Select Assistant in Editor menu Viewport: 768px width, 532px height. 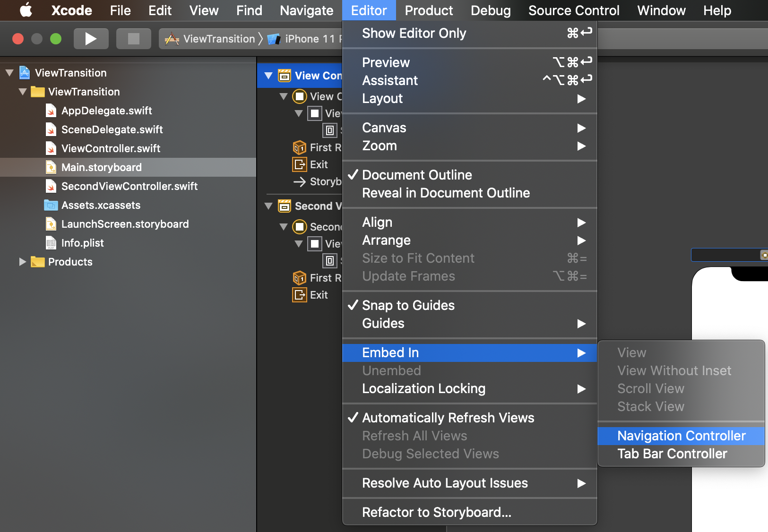tap(470, 80)
